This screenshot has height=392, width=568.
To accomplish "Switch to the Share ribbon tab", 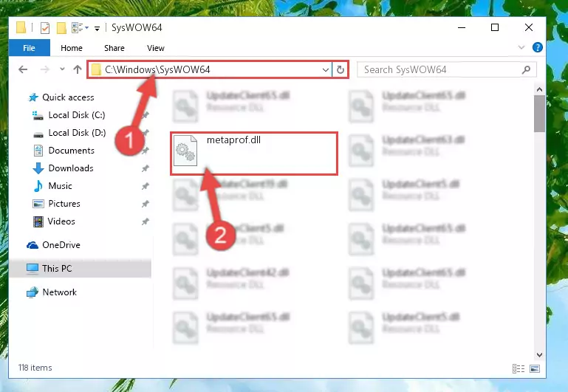I will pos(114,48).
